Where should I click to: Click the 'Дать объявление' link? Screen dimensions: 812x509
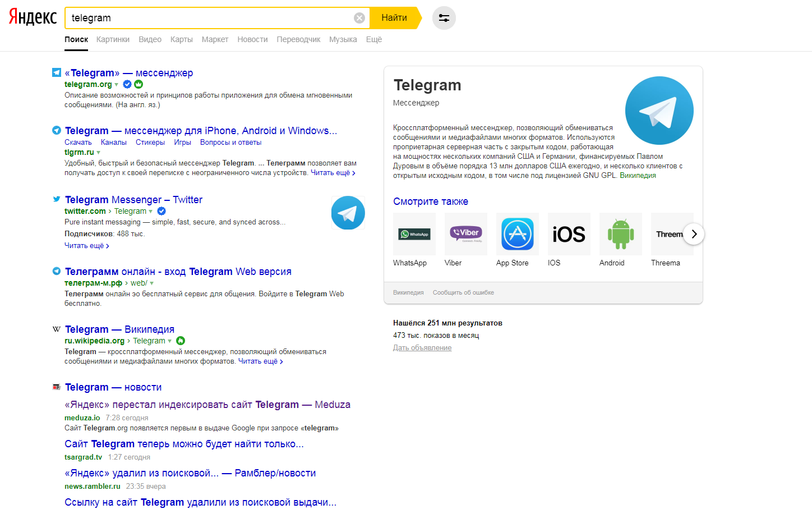422,348
